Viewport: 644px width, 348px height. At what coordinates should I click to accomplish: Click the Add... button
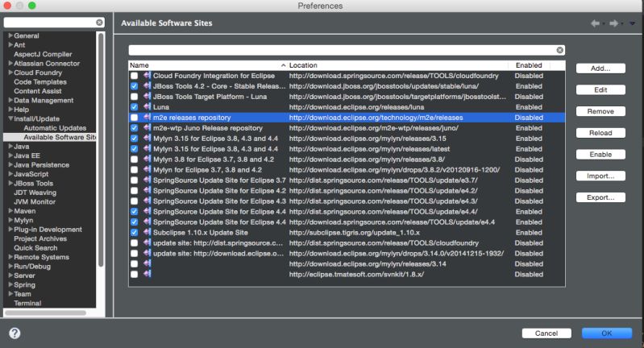pyautogui.click(x=600, y=68)
